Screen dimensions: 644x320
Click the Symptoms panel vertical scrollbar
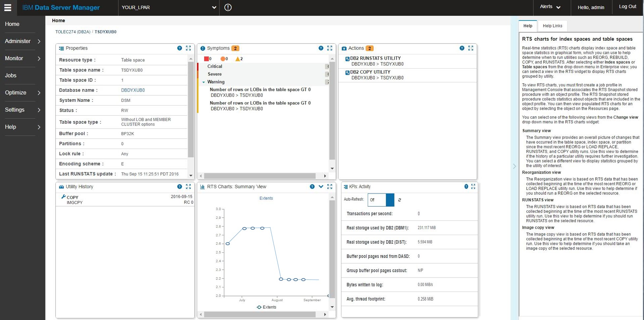[332, 110]
